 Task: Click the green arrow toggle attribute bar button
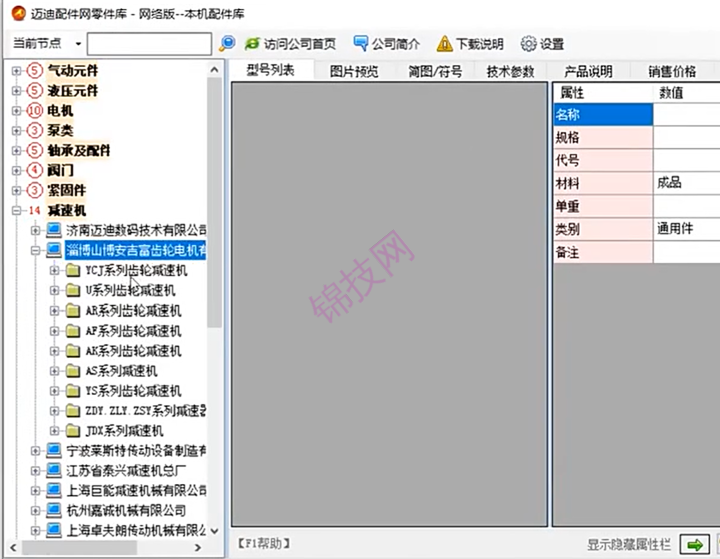click(x=694, y=545)
